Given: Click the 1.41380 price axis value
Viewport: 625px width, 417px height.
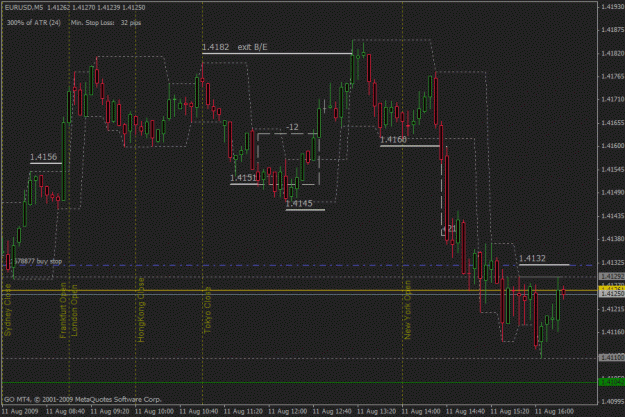Looking at the screenshot, I should click(x=613, y=239).
